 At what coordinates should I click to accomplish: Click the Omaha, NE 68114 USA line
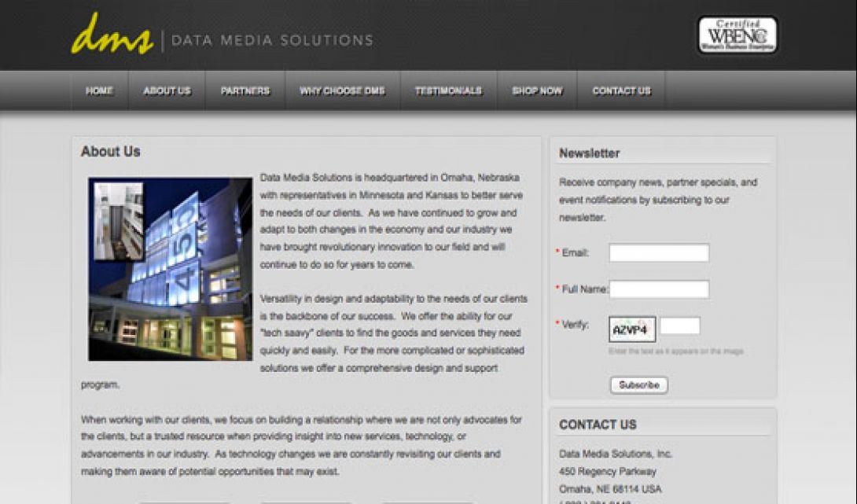pyautogui.click(x=610, y=489)
